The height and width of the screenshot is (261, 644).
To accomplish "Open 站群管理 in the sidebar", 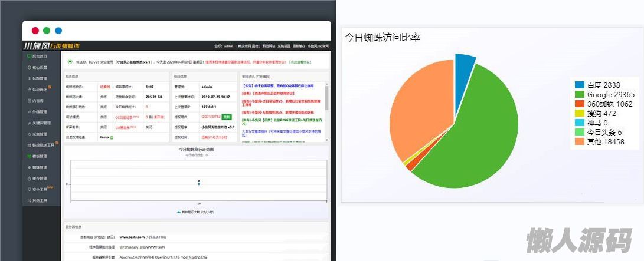I will pos(40,78).
